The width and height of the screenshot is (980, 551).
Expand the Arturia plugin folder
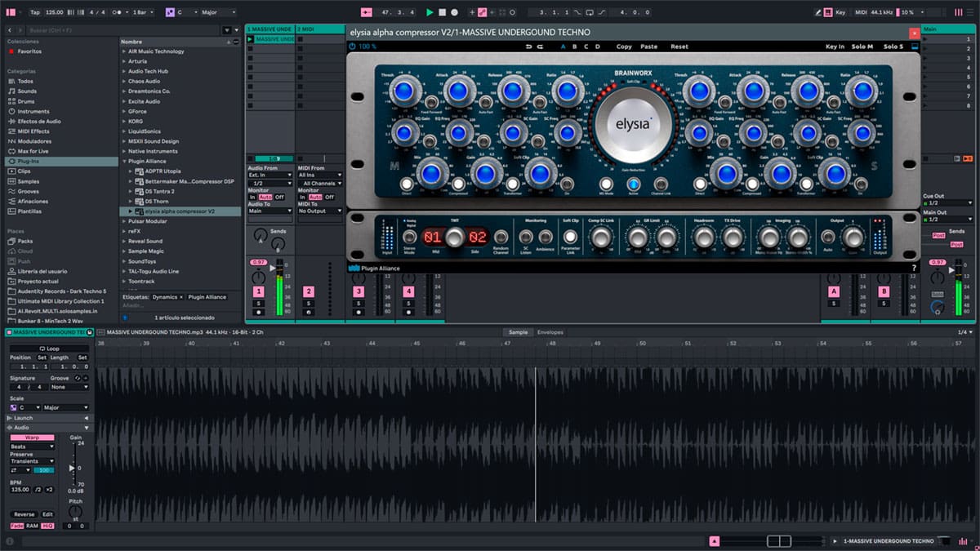pyautogui.click(x=124, y=61)
